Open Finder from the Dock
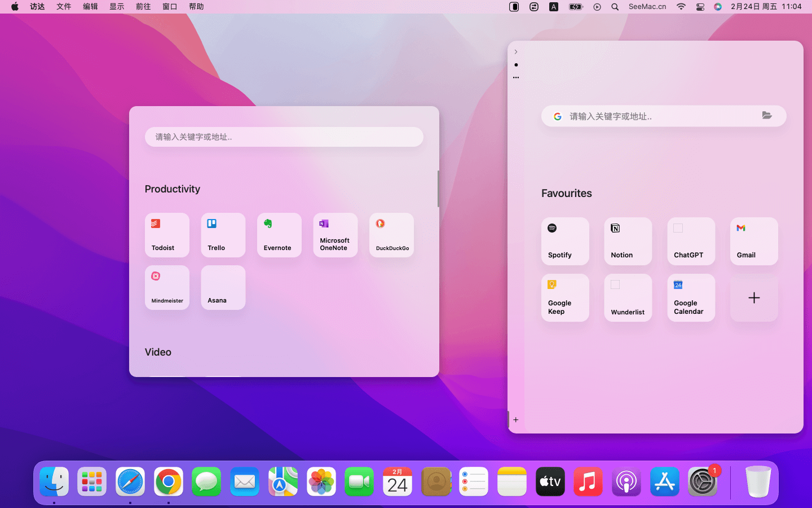The image size is (812, 508). [54, 482]
